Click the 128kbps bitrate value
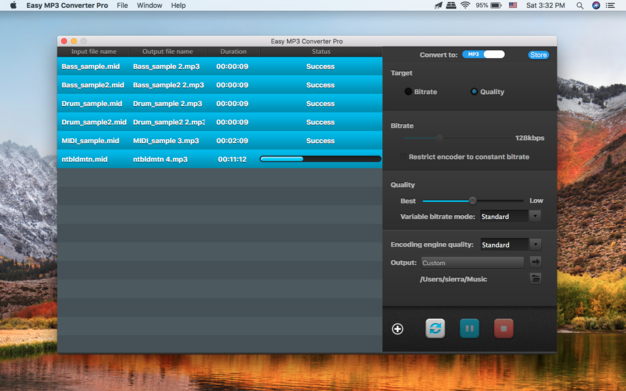 [x=530, y=138]
